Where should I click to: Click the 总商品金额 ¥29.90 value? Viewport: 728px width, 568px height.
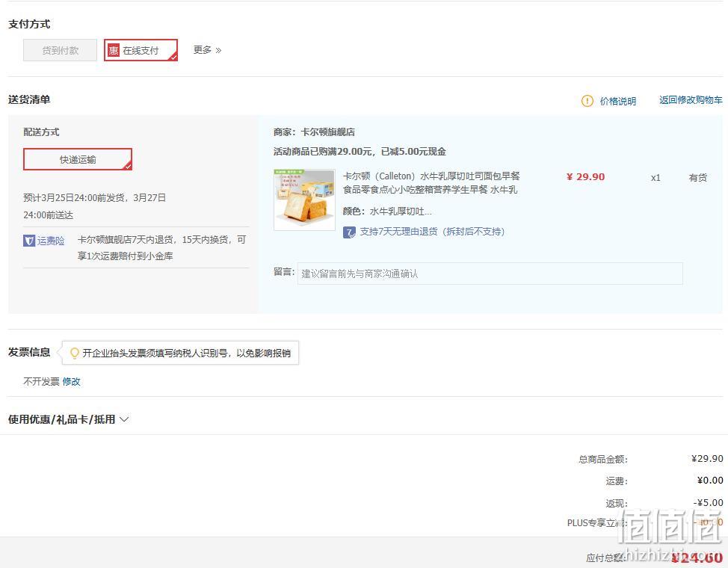[707, 459]
